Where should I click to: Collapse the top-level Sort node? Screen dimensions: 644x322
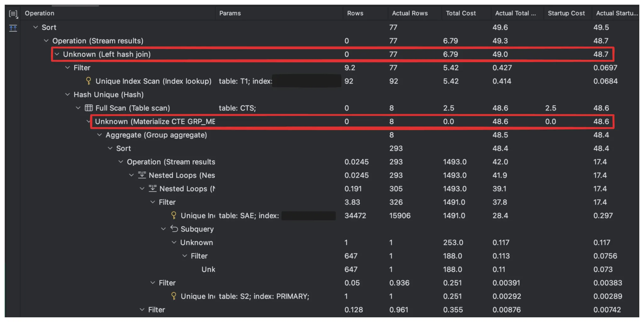click(x=36, y=27)
